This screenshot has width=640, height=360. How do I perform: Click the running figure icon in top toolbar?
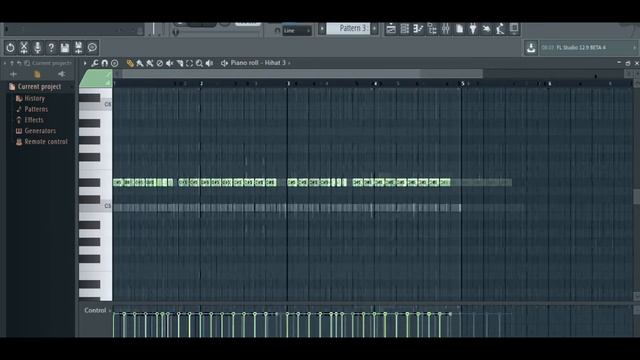click(x=500, y=29)
